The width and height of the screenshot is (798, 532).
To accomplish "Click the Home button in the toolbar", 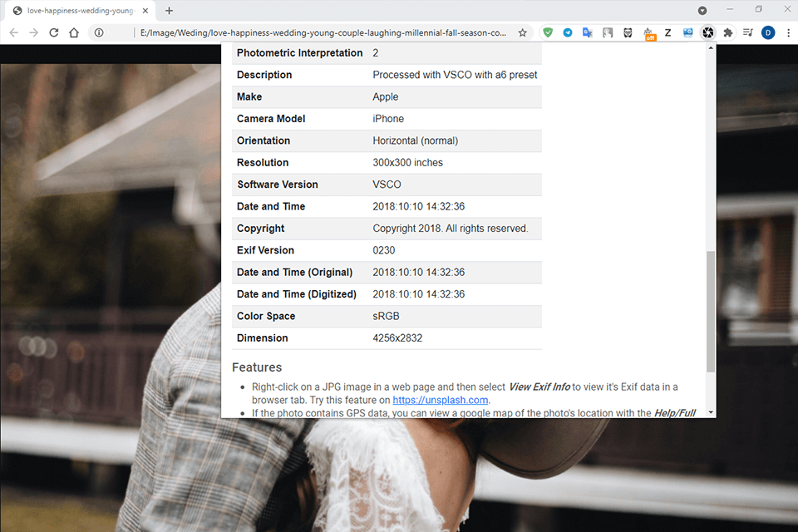I will click(x=73, y=32).
